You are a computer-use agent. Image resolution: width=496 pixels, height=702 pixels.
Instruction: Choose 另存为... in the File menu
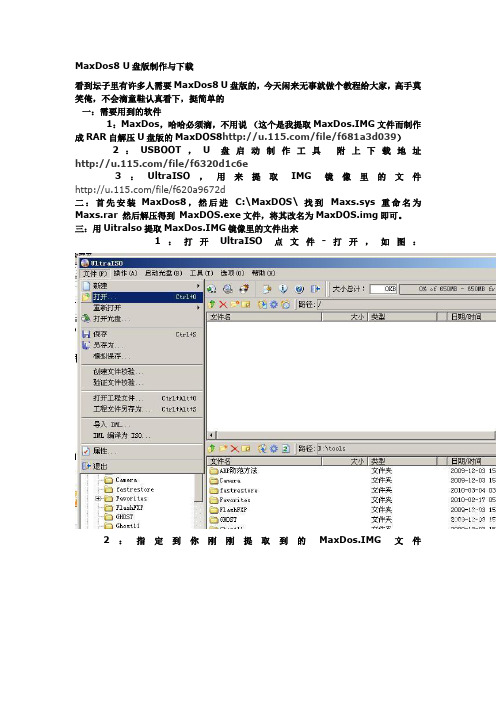pos(142,345)
